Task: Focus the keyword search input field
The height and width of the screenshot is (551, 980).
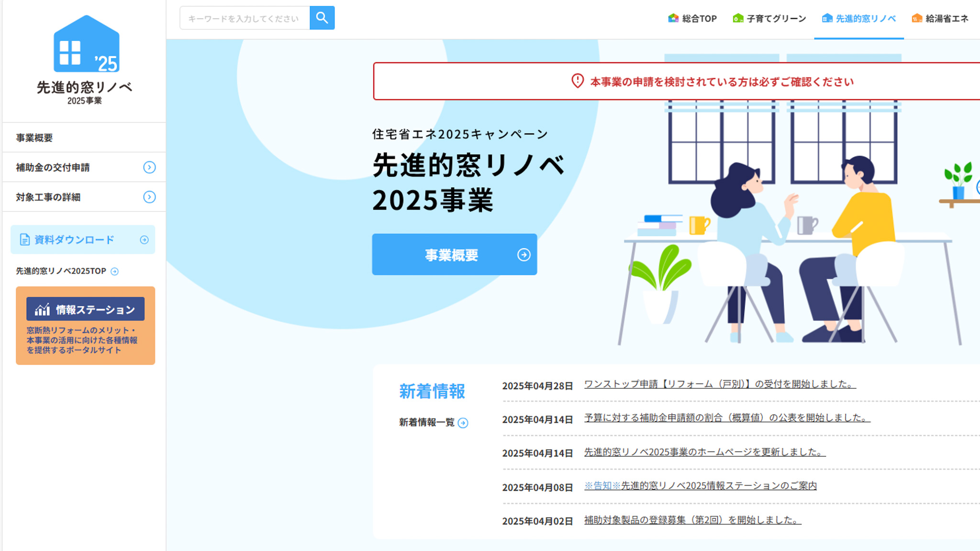Action: pos(244,18)
